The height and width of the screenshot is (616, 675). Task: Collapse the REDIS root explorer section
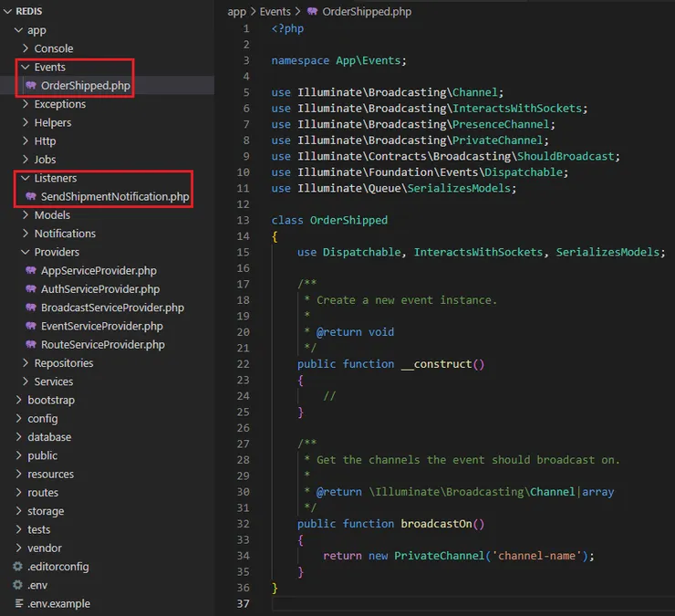(8, 11)
